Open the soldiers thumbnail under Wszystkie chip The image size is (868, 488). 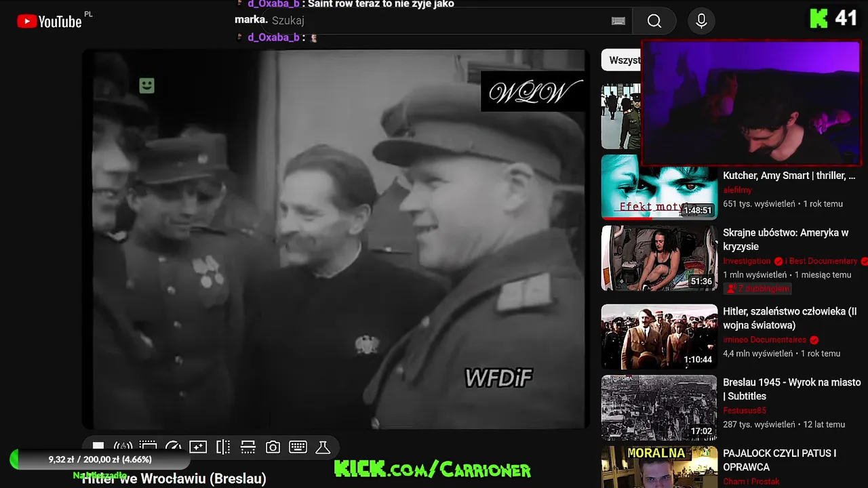point(621,117)
